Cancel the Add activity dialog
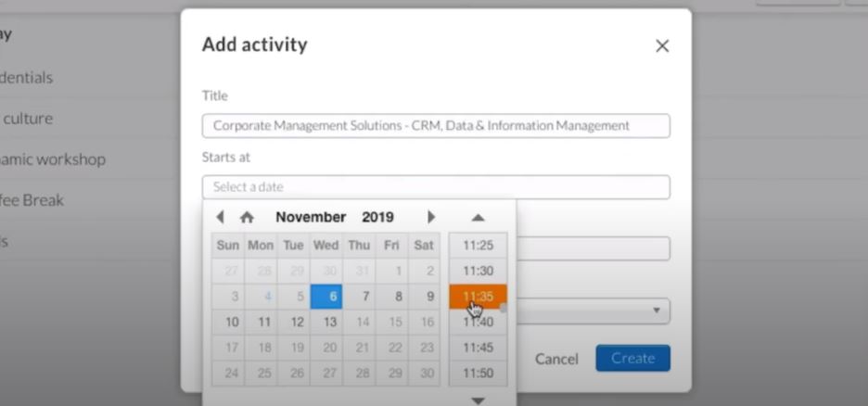Image resolution: width=868 pixels, height=406 pixels. 556,359
